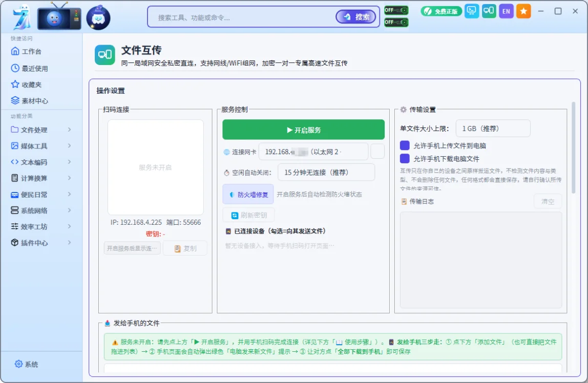Click the 传输日志 log area

(x=481, y=260)
